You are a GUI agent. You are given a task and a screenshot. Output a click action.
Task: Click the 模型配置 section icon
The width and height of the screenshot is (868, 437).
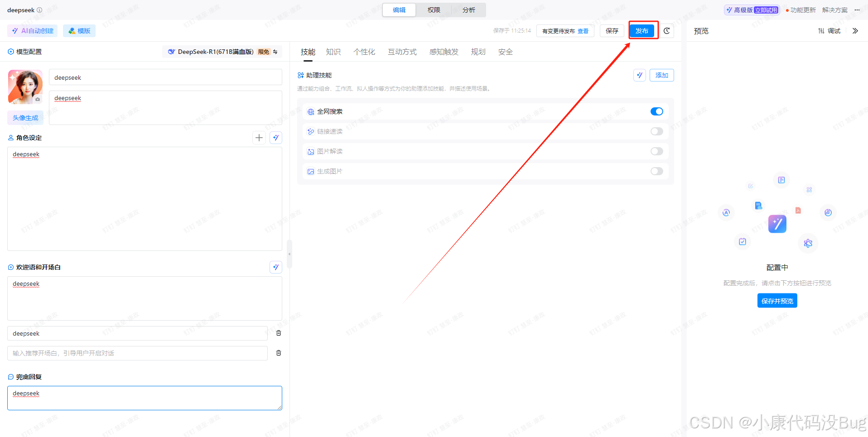coord(11,52)
